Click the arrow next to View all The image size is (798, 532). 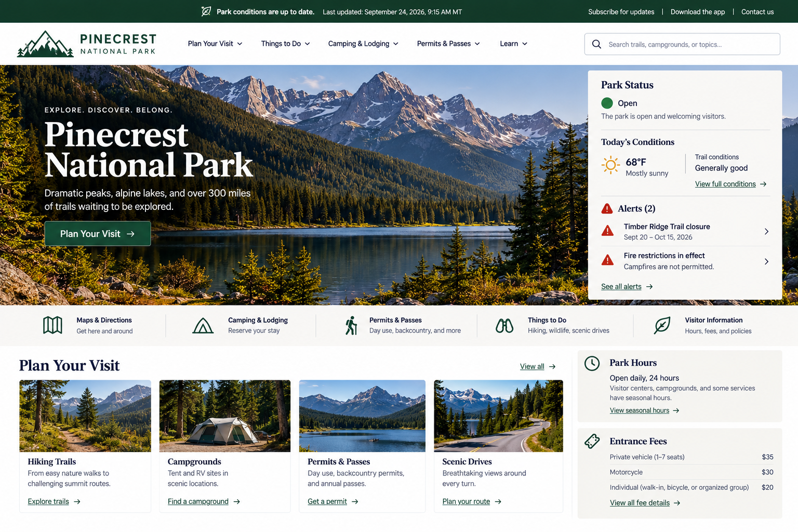pyautogui.click(x=552, y=367)
